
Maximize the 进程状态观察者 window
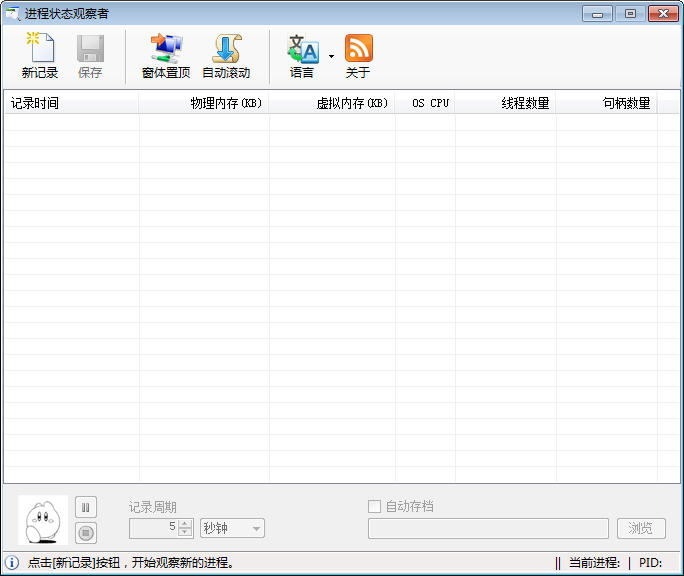630,14
